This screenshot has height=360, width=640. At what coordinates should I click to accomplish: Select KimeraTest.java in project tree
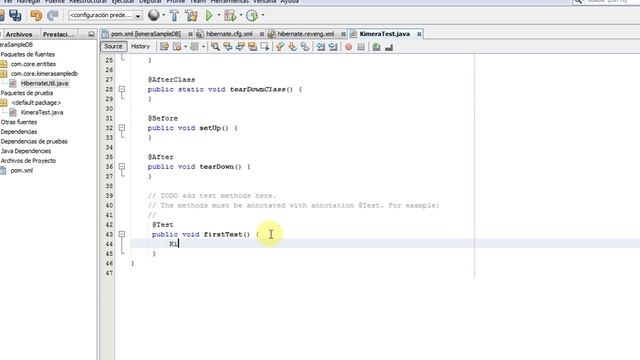click(x=42, y=112)
